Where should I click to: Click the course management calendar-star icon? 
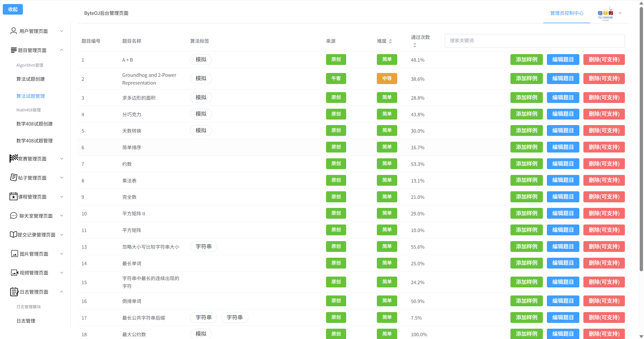coord(14,197)
